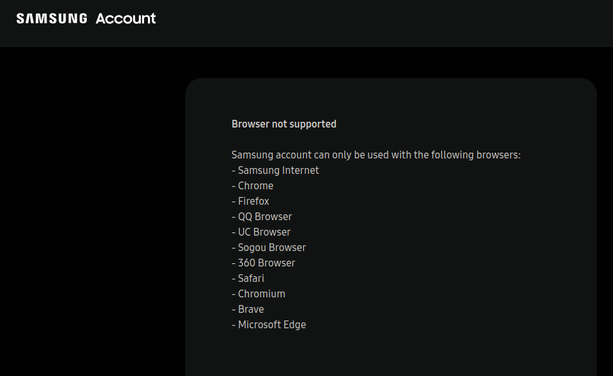Viewport: 613px width, 376px height.
Task: Click the 'UC Browser' list entry
Action: tap(261, 232)
